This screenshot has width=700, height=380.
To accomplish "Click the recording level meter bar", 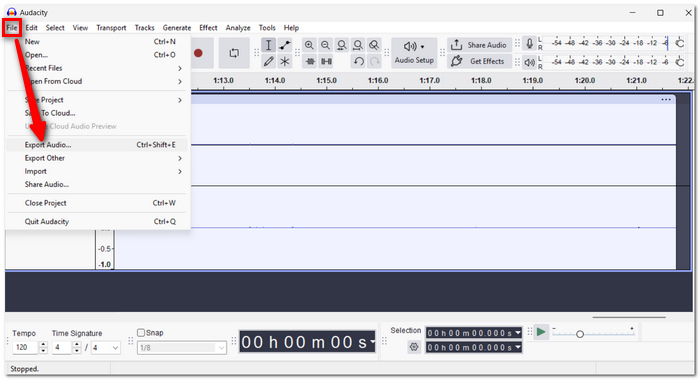I will coord(613,43).
